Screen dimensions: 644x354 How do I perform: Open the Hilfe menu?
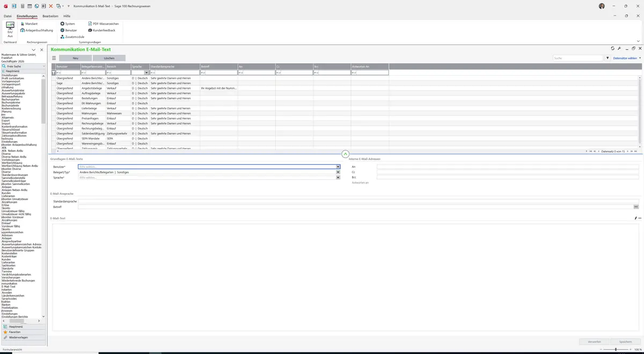coord(67,16)
